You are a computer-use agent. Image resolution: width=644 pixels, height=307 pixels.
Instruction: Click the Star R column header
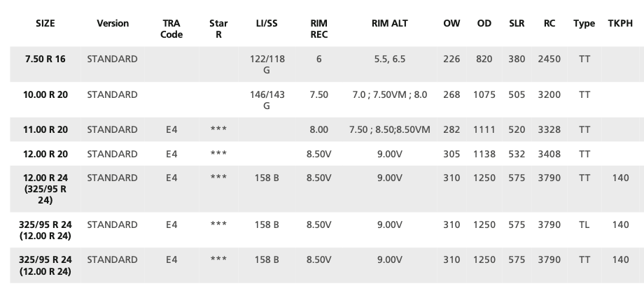(x=218, y=29)
